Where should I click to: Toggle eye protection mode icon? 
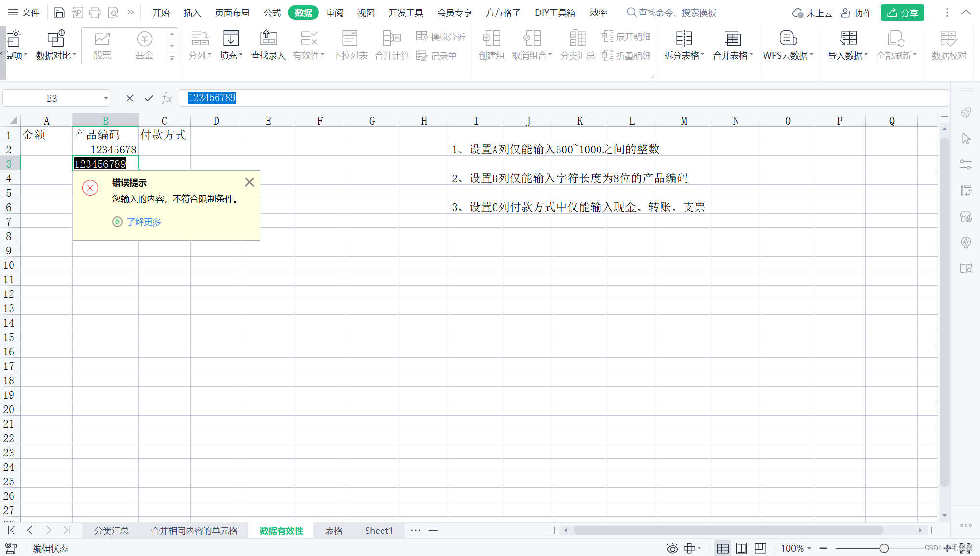672,548
